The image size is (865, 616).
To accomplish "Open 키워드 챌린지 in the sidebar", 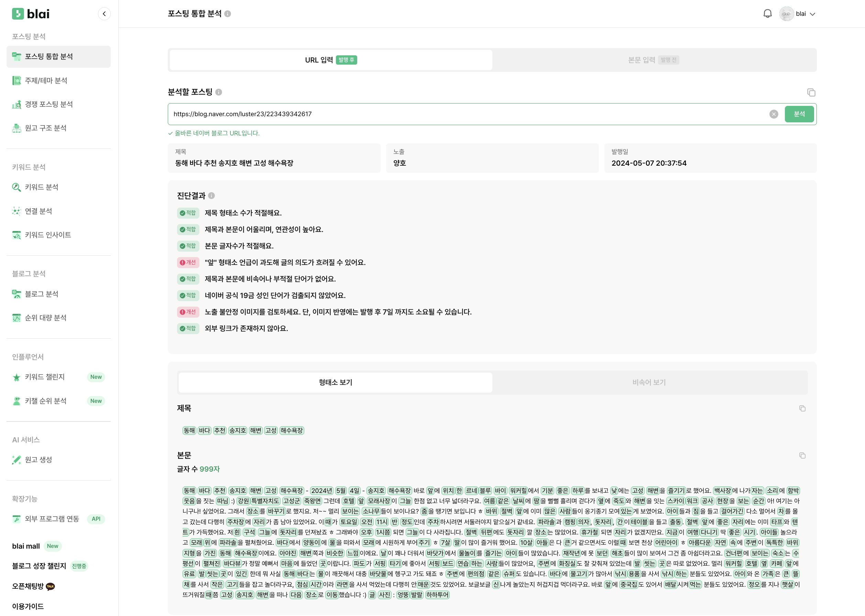I will [45, 377].
